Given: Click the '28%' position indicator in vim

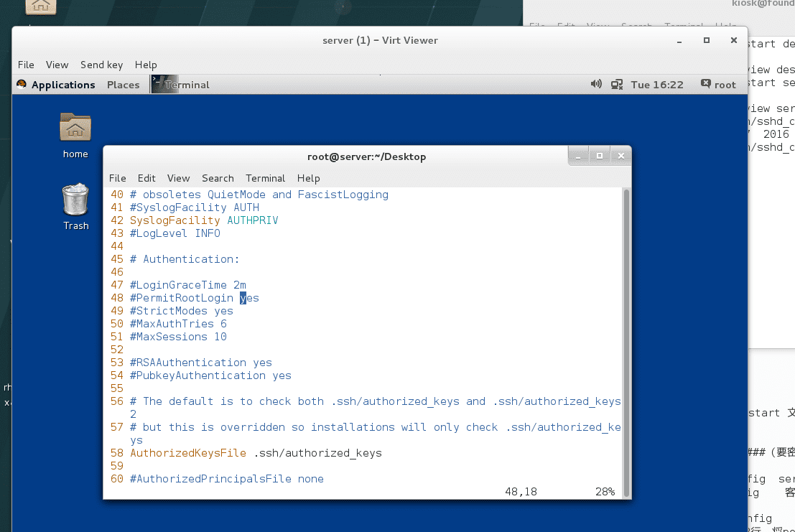Looking at the screenshot, I should tap(605, 492).
